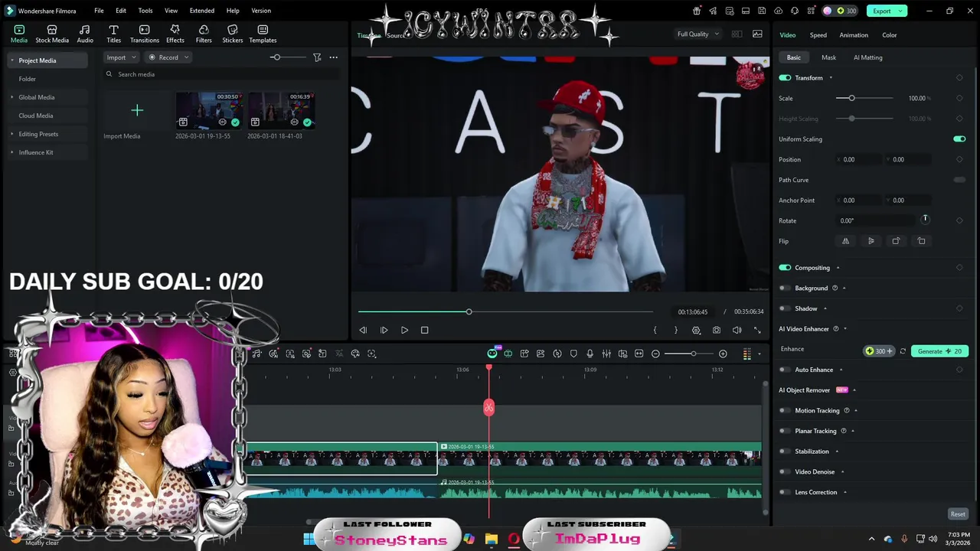Play the preview video

(404, 330)
